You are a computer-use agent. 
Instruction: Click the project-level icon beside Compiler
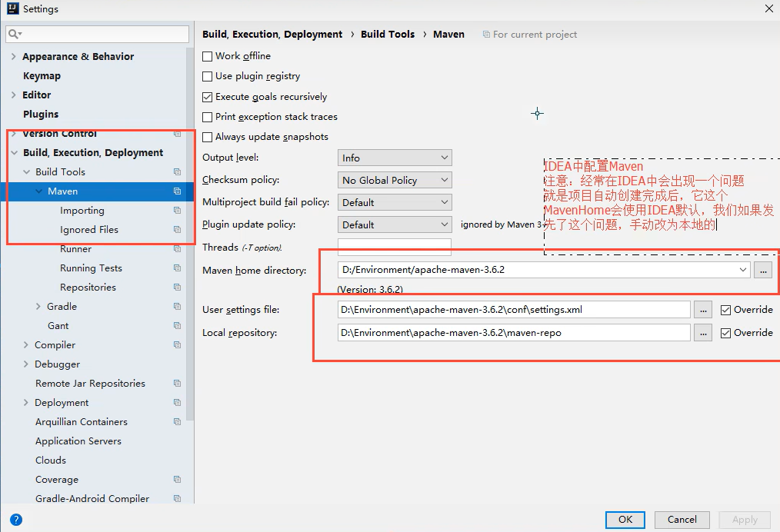177,344
